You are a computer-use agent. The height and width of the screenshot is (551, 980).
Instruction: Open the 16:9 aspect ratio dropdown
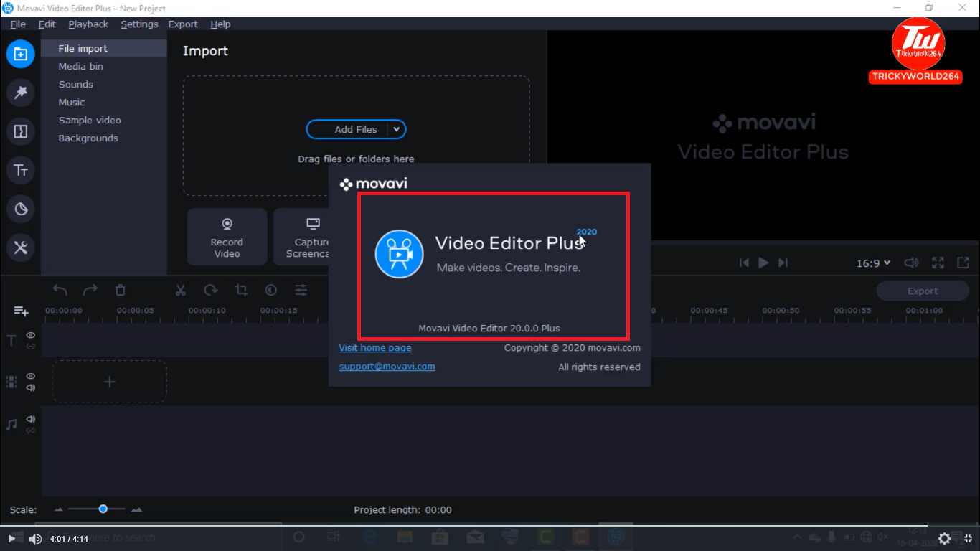pyautogui.click(x=873, y=263)
